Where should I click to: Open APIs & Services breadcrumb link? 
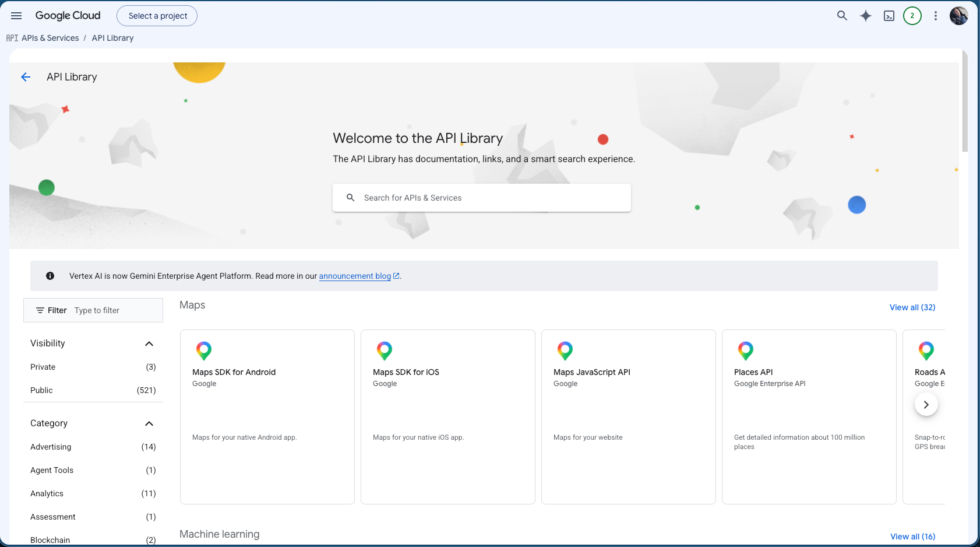coord(50,38)
